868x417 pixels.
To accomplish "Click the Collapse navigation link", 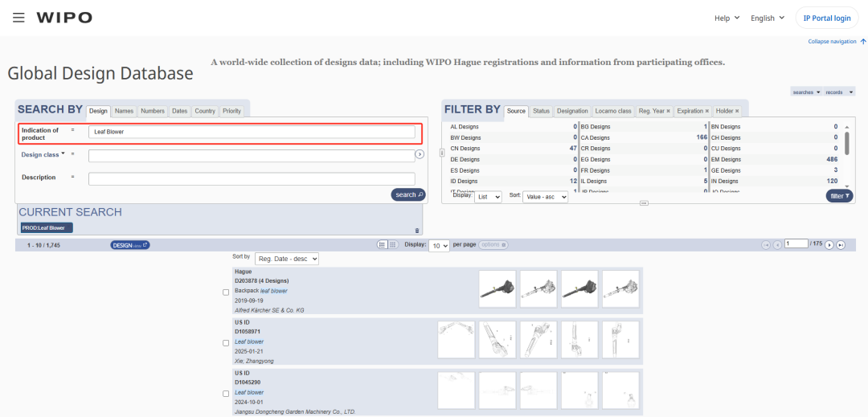I will click(832, 42).
